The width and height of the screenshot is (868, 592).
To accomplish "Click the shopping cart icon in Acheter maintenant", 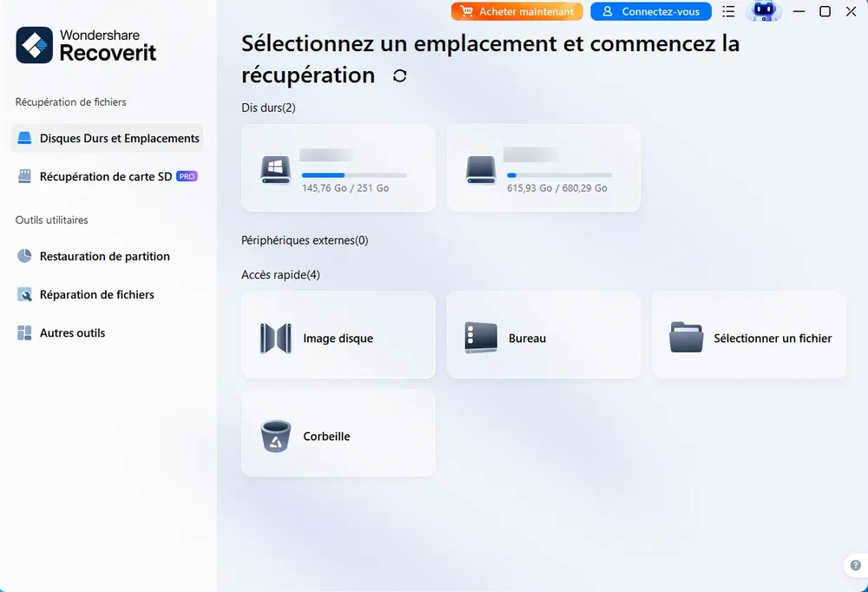I will coord(467,11).
